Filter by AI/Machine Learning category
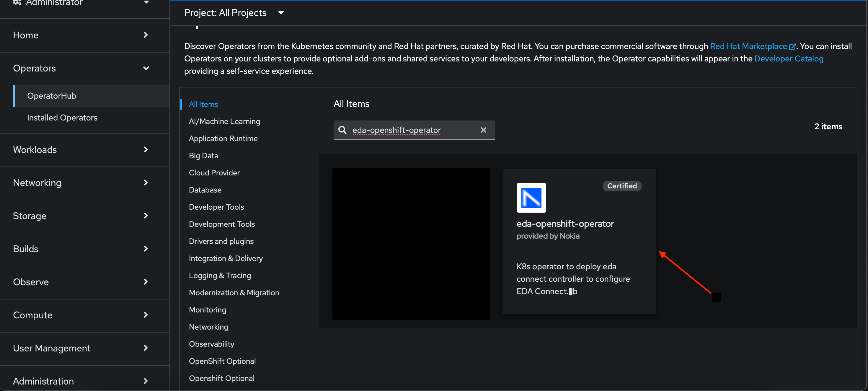 click(224, 121)
